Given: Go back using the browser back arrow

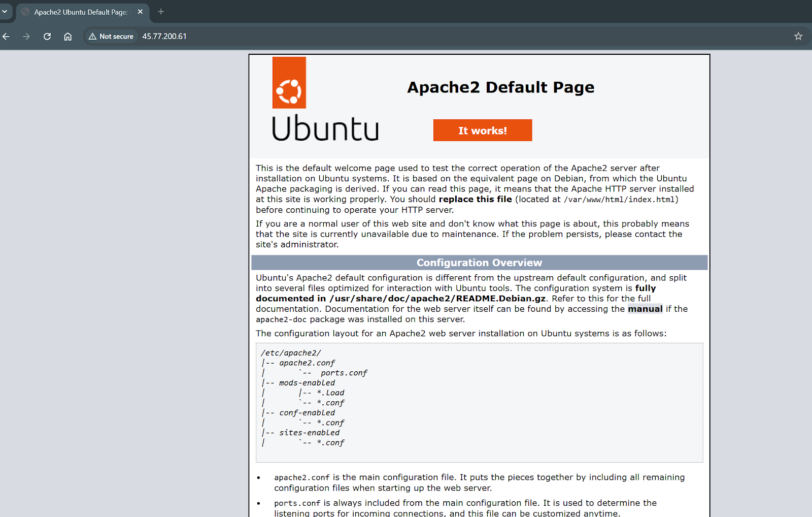Looking at the screenshot, I should [6, 37].
